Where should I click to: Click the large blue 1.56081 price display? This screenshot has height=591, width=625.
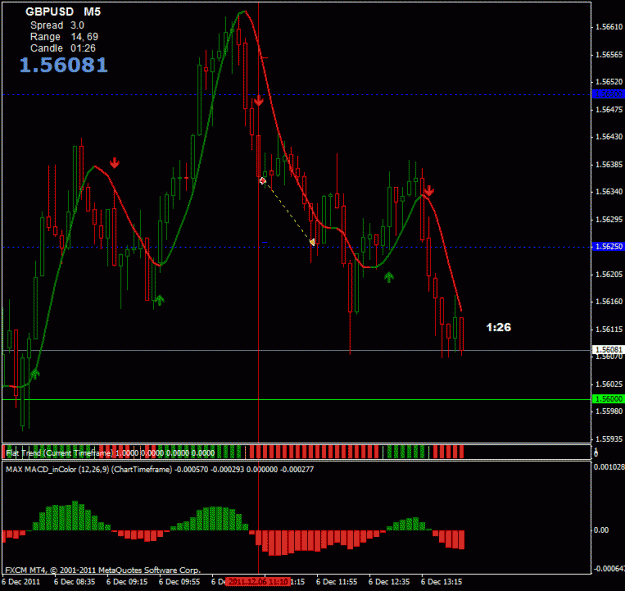click(64, 65)
